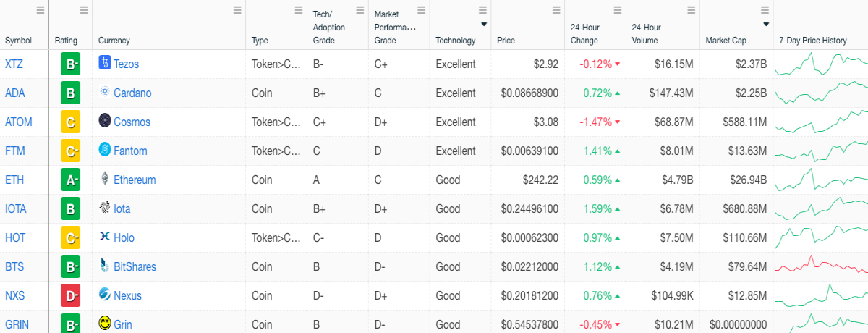Click the Cosmos logo icon
The height and width of the screenshot is (333, 868).
click(x=105, y=122)
